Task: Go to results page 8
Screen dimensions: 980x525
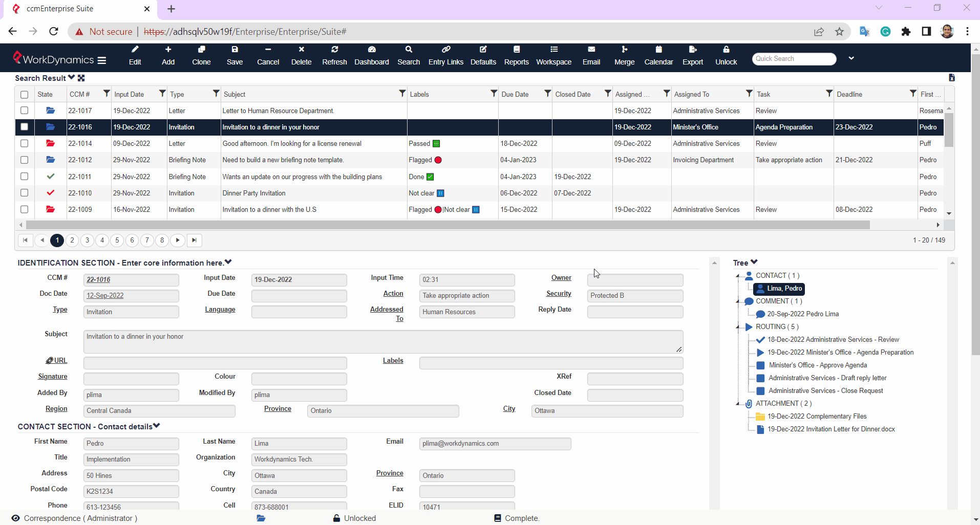Action: tap(162, 240)
